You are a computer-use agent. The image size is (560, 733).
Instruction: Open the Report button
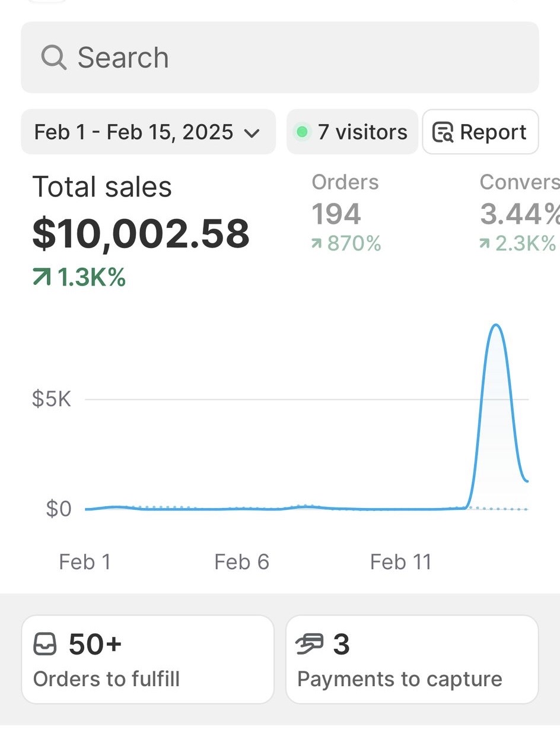(481, 132)
